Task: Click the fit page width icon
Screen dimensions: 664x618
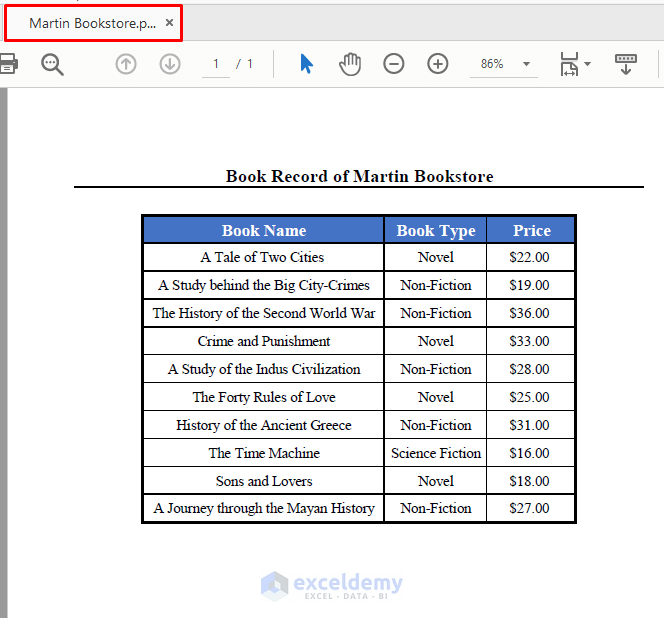Action: pos(569,64)
